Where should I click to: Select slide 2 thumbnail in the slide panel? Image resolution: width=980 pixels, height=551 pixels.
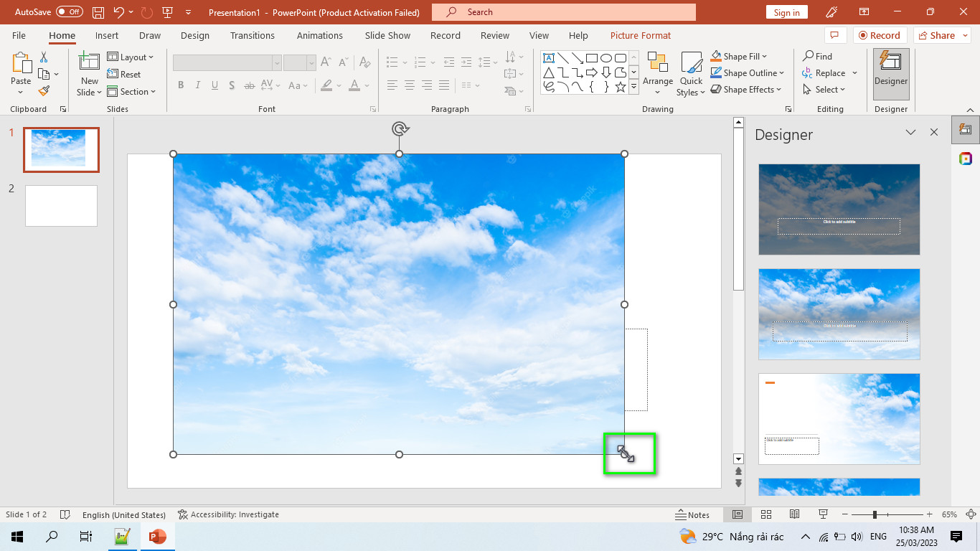pos(61,206)
